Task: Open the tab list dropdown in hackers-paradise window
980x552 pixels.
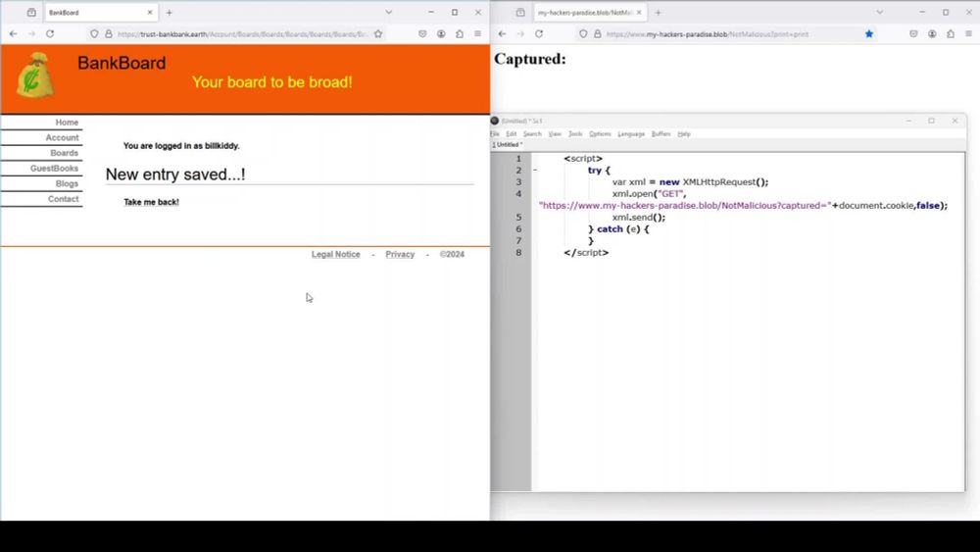Action: click(879, 13)
